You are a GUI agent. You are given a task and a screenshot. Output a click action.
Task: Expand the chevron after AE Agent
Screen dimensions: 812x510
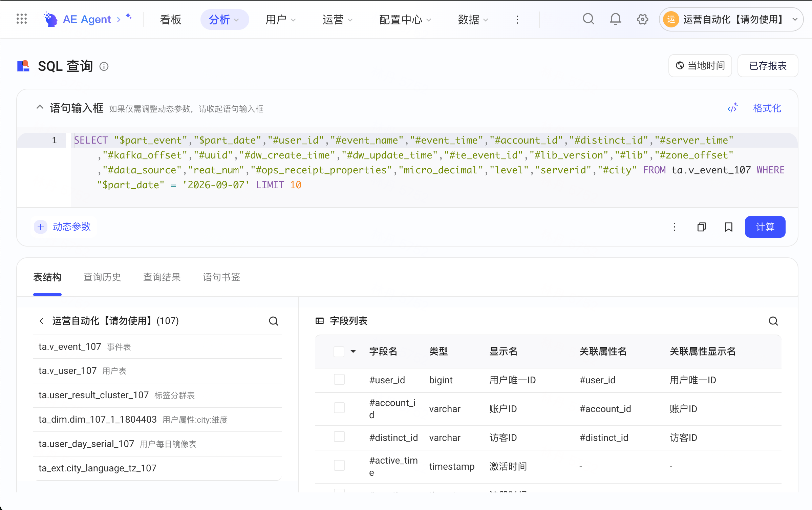[x=119, y=20]
